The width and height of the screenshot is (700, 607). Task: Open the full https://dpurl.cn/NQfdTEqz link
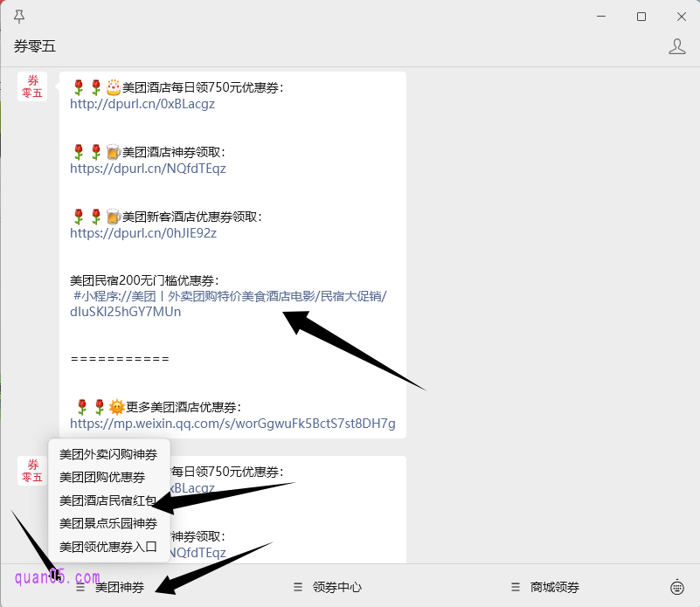pos(148,169)
